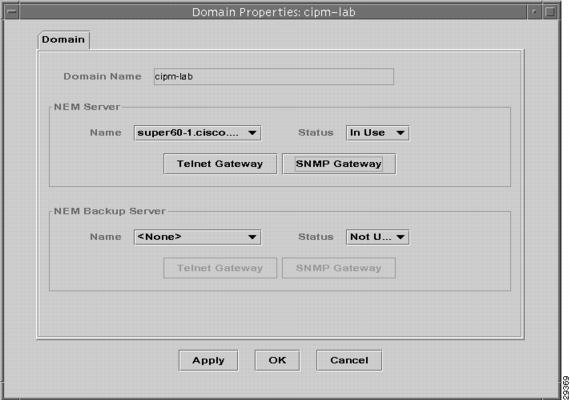The width and height of the screenshot is (570, 400).
Task: Click the Domain Name label
Action: point(103,76)
